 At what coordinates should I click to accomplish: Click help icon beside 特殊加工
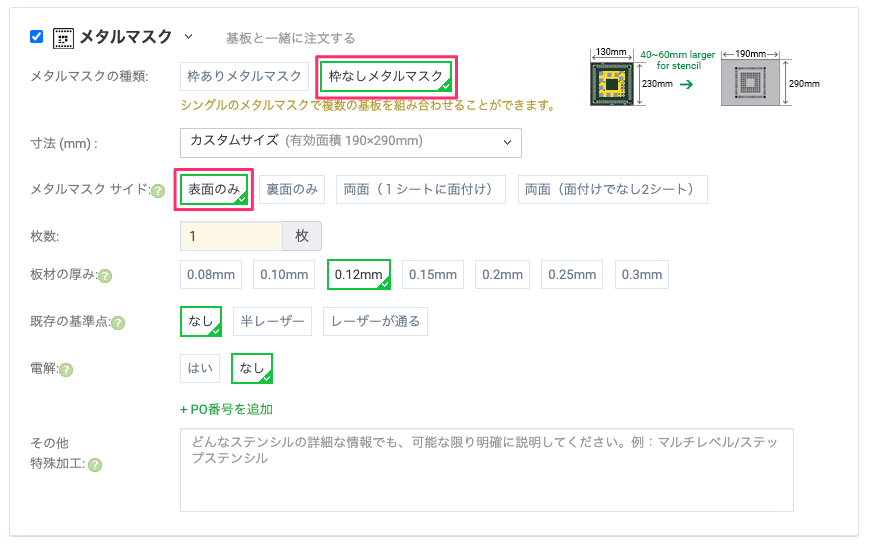[96, 464]
